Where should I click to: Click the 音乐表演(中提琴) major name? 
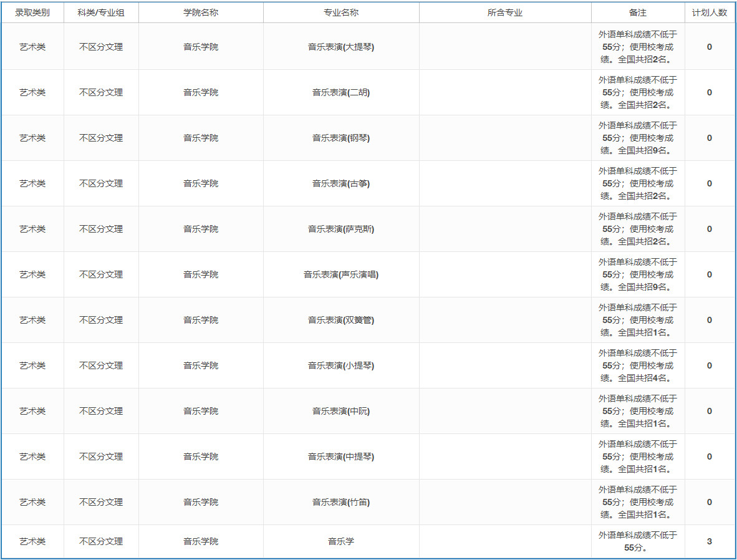341,456
